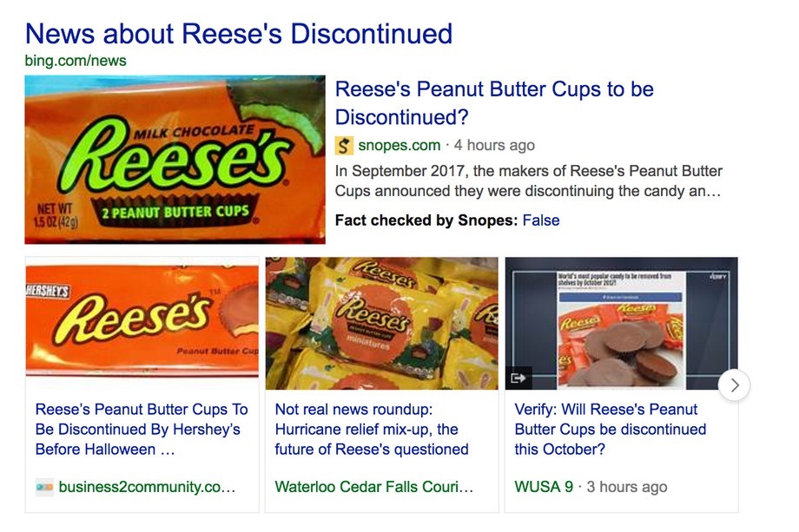Open the WUSA 9 video thumbnail
The height and width of the screenshot is (532, 799).
click(621, 323)
